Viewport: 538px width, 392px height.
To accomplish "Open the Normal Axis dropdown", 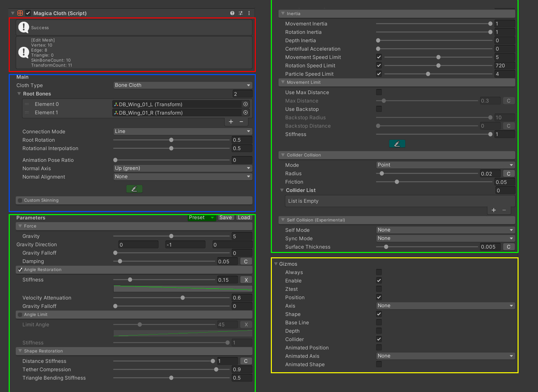I will (x=183, y=168).
